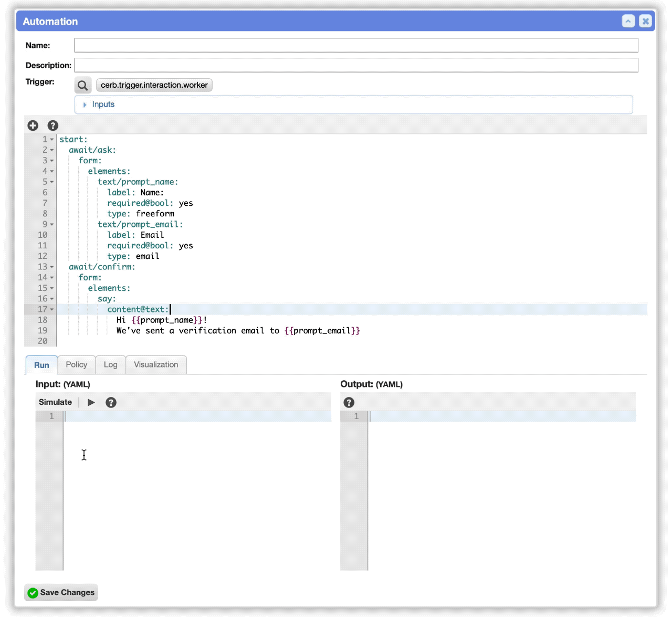Click the 'label: Email' code line

[x=135, y=235]
